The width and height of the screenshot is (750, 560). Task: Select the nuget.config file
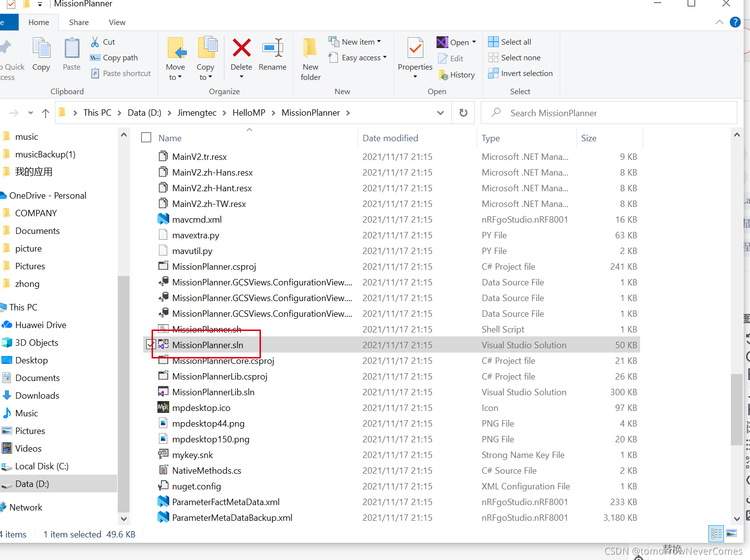tap(196, 486)
